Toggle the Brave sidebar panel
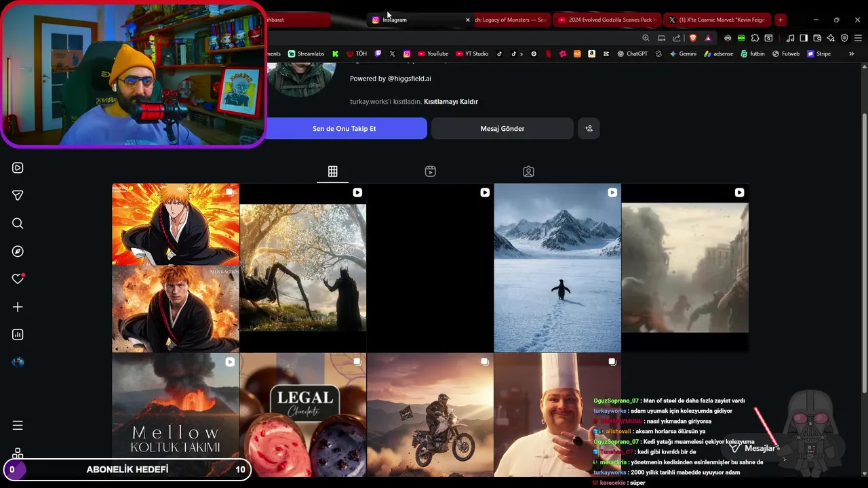 [804, 38]
